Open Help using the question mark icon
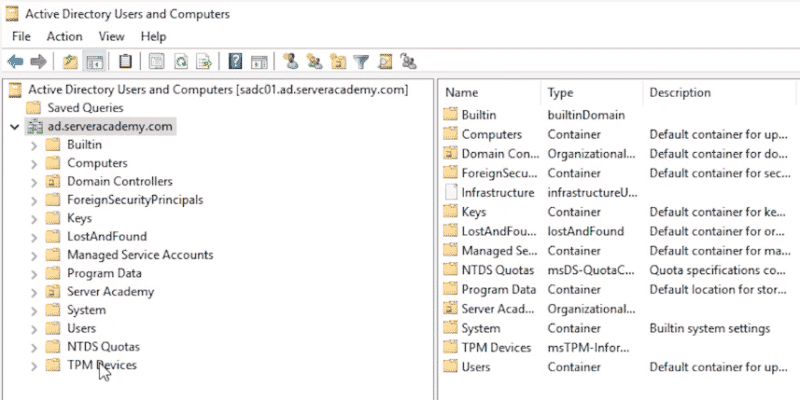 tap(235, 62)
